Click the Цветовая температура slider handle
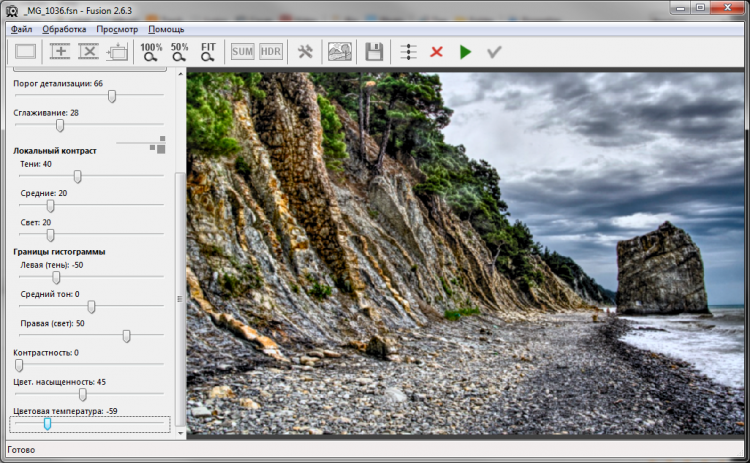This screenshot has height=463, width=750. 47,424
